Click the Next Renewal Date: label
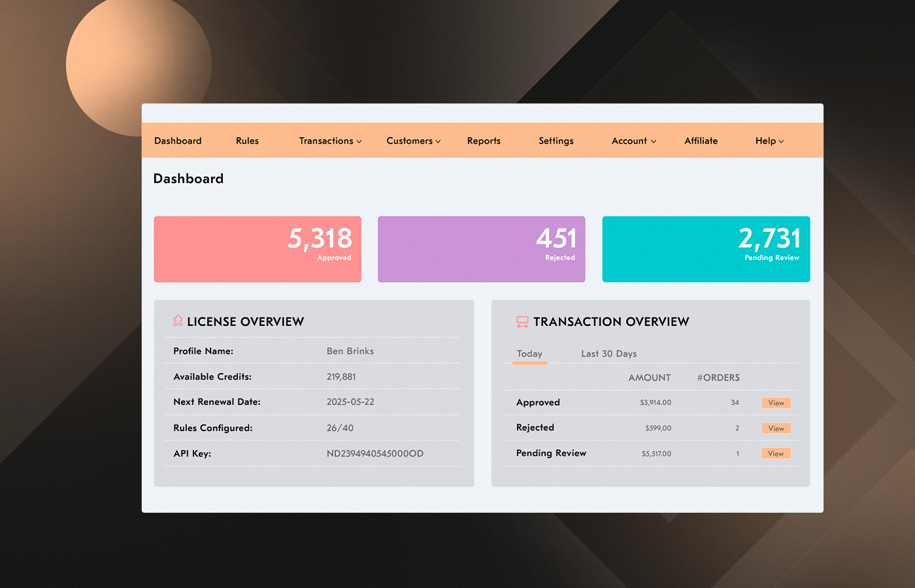The height and width of the screenshot is (588, 915). tap(217, 402)
